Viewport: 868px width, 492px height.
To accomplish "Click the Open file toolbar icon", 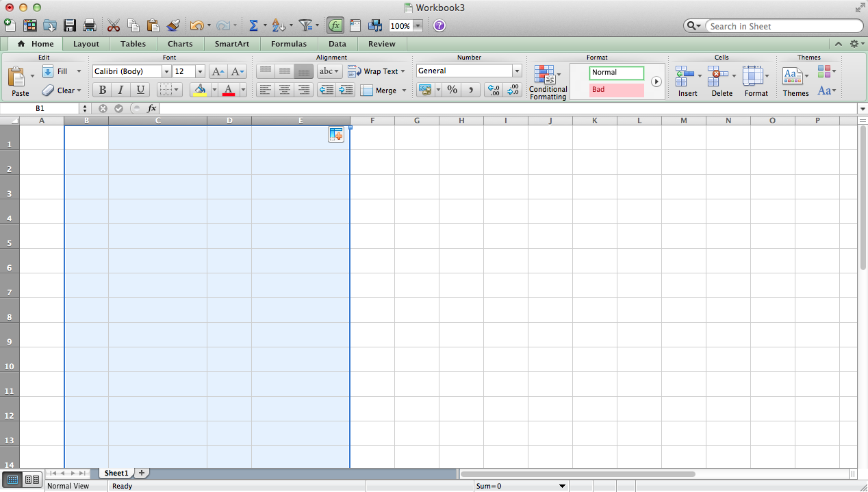I will click(49, 25).
